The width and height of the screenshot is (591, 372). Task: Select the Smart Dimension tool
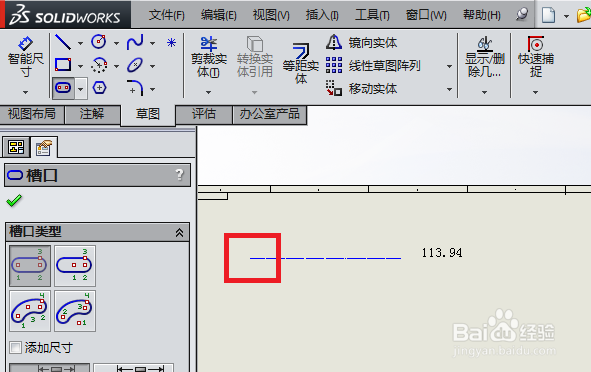(25, 57)
